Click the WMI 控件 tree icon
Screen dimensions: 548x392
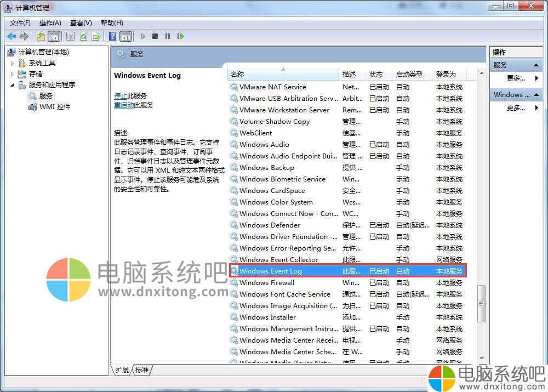(32, 107)
